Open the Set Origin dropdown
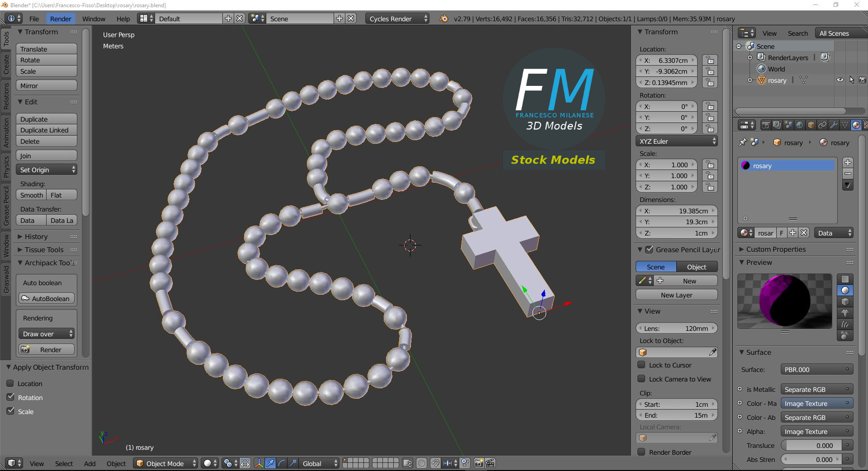Screen dimensions: 868x471 point(47,170)
